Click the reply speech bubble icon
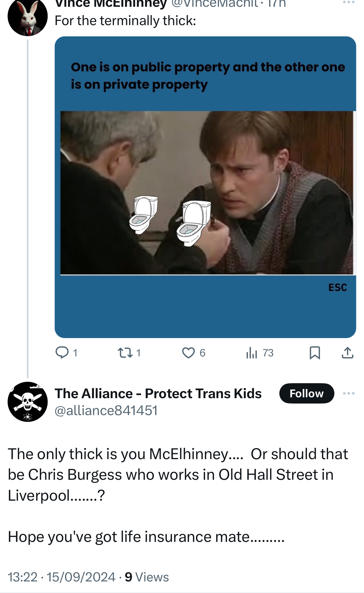The height and width of the screenshot is (593, 364). pos(62,352)
